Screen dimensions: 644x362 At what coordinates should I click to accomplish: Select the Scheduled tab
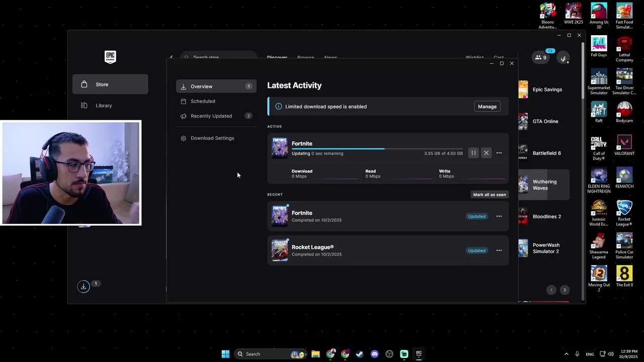click(216, 101)
